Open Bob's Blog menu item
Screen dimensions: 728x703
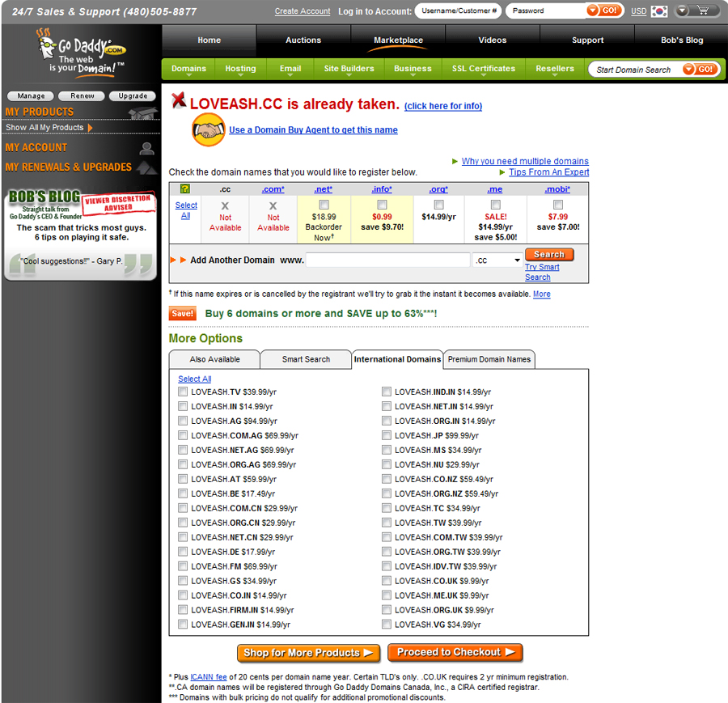(x=682, y=40)
